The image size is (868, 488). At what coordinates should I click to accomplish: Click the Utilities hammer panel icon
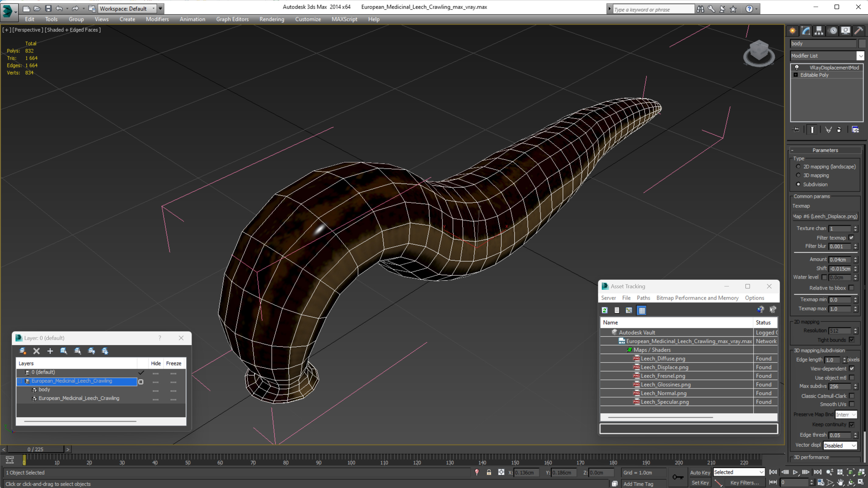pyautogui.click(x=858, y=31)
